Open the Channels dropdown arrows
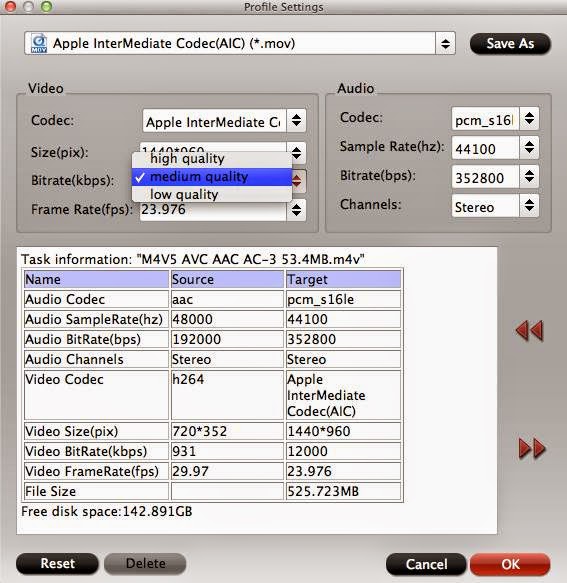Image resolution: width=567 pixels, height=583 pixels. pyautogui.click(x=529, y=205)
